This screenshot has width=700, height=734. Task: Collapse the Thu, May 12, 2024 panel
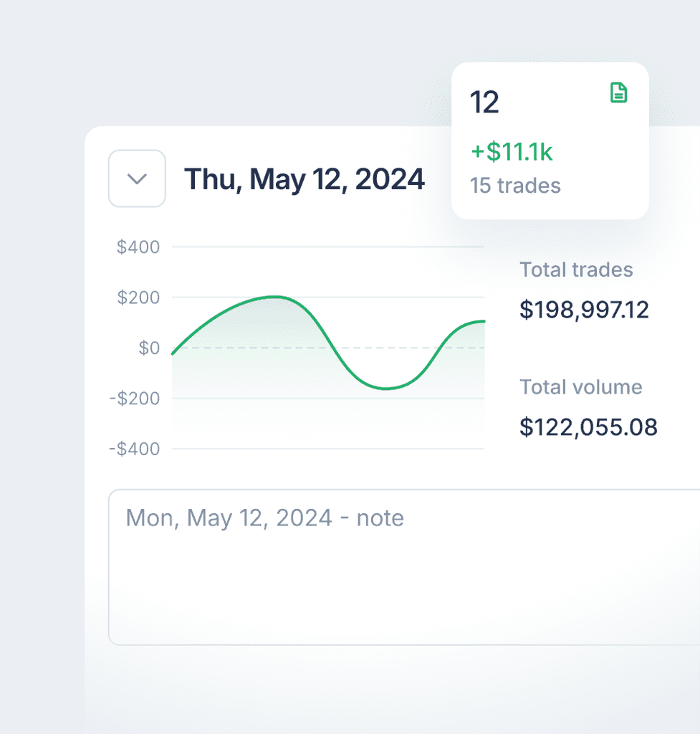(x=137, y=178)
